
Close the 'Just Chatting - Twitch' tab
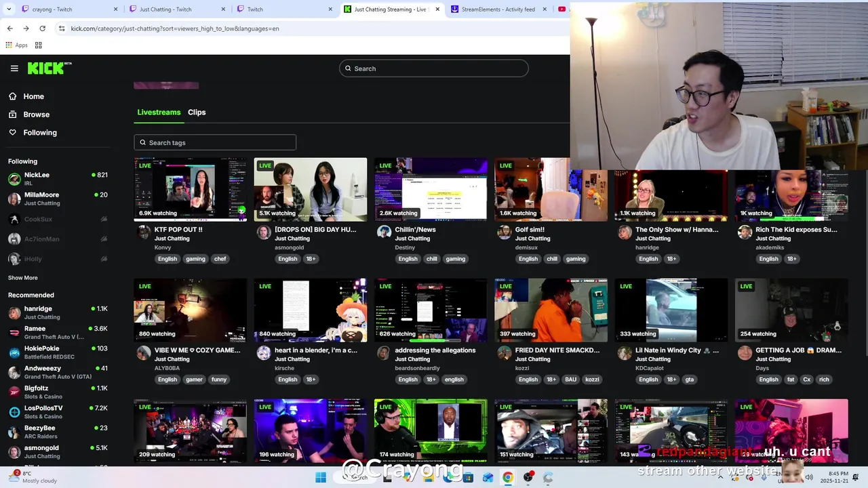(223, 9)
